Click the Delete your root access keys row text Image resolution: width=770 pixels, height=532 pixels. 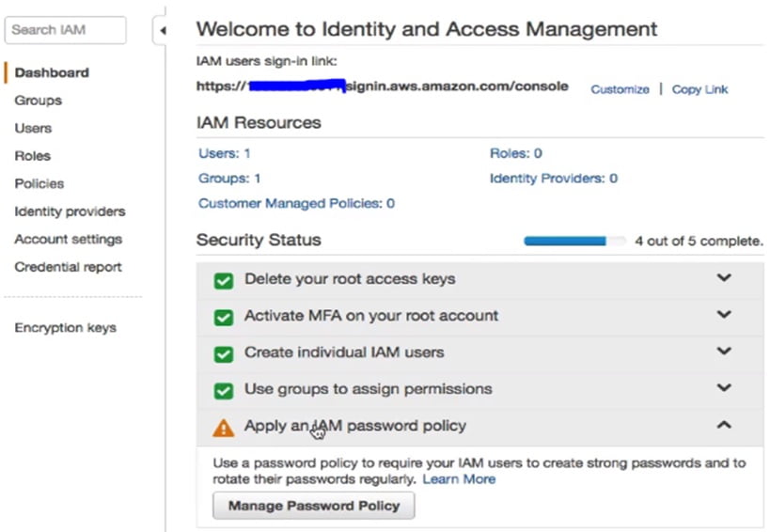[350, 279]
